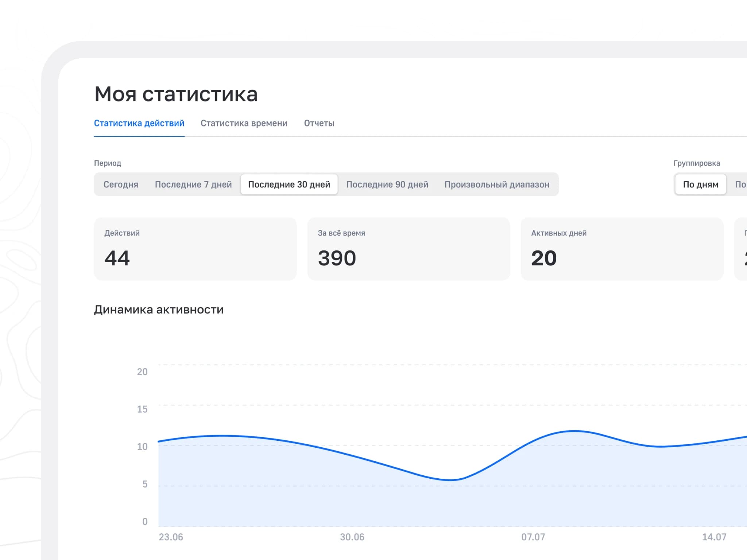Group statistics По дням
747x560 pixels.
pyautogui.click(x=701, y=184)
